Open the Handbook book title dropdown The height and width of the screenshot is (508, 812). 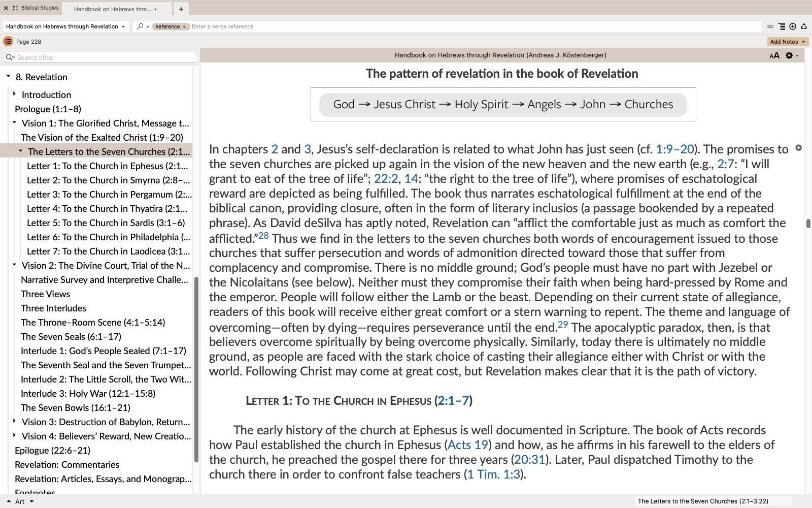pos(65,26)
